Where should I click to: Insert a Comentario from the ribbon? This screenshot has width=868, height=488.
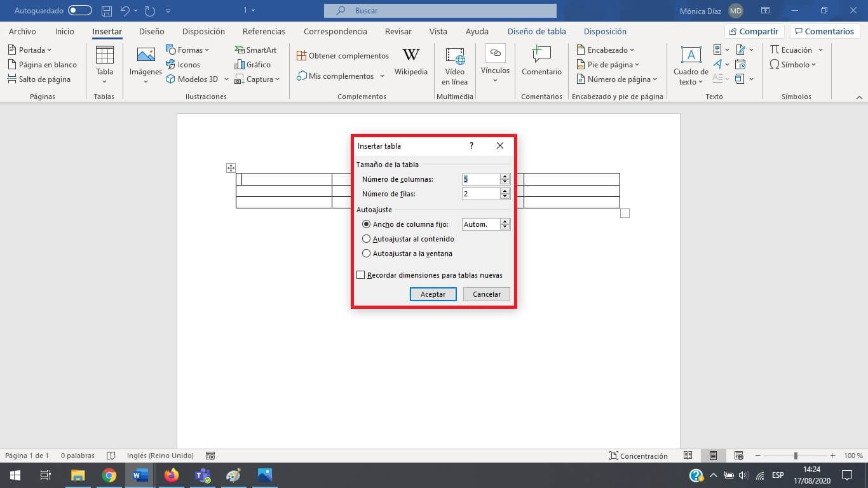pyautogui.click(x=541, y=62)
